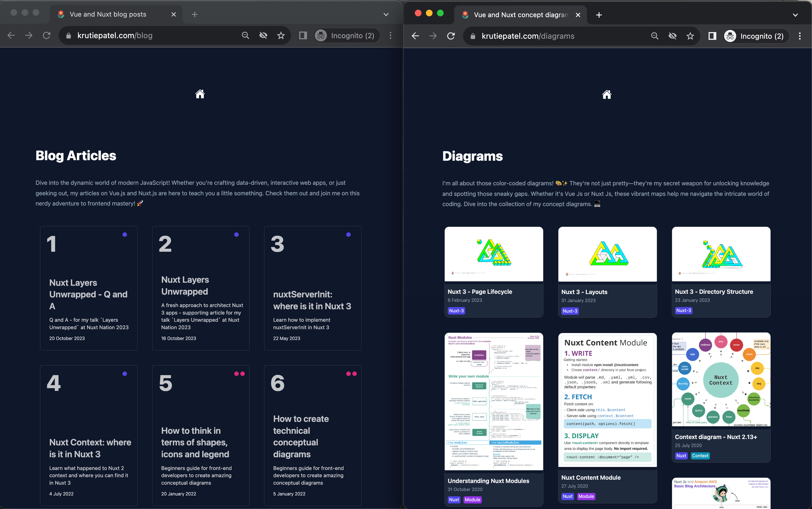Toggle the eye icon in the blog address bar
Viewport: 812px width, 509px height.
pyautogui.click(x=263, y=35)
